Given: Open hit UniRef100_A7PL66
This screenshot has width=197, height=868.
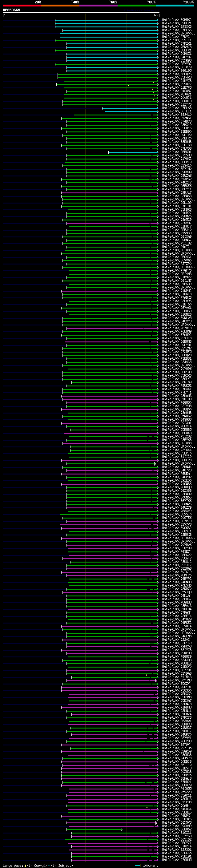Looking at the screenshot, I should pyautogui.click(x=176, y=30).
